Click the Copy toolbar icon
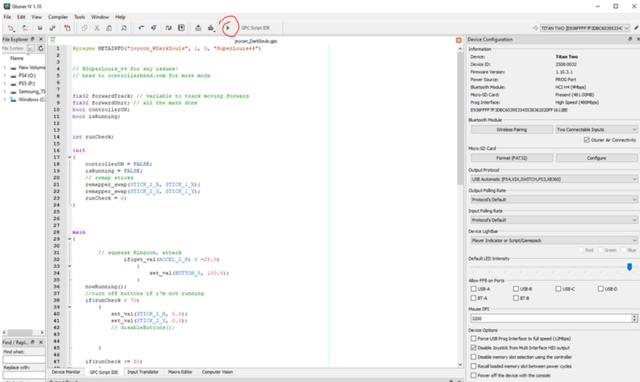Image resolution: width=640 pixels, height=382 pixels. click(x=84, y=28)
